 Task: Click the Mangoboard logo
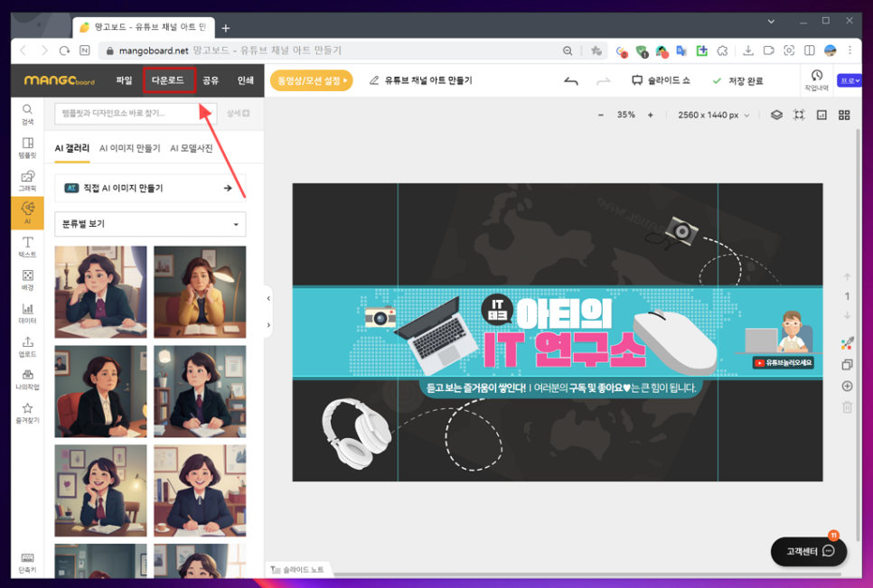pos(60,80)
